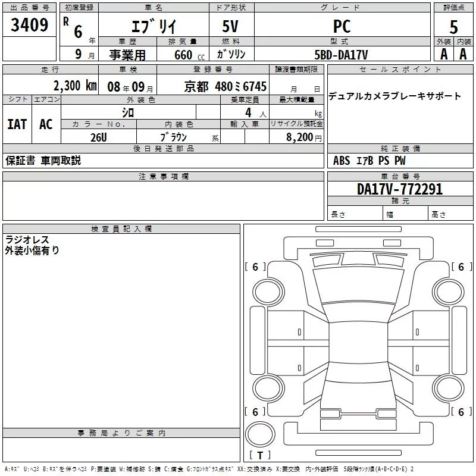Select the color number 26U cell
The image size is (476, 476).
click(x=98, y=137)
